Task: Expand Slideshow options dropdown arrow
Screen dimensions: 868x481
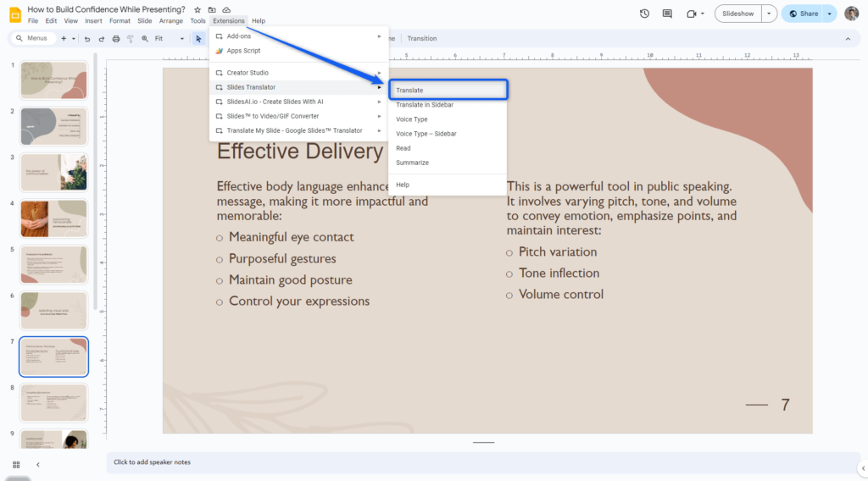Action: coord(768,14)
